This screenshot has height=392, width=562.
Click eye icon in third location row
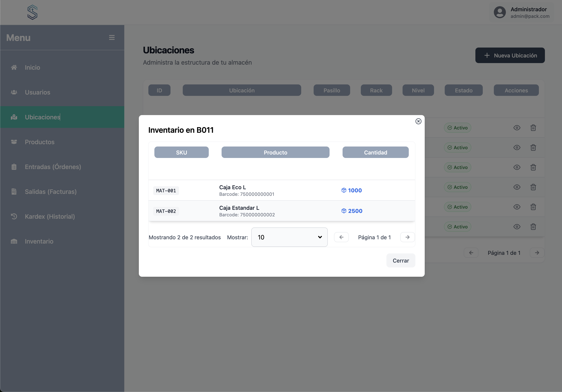pos(517,167)
